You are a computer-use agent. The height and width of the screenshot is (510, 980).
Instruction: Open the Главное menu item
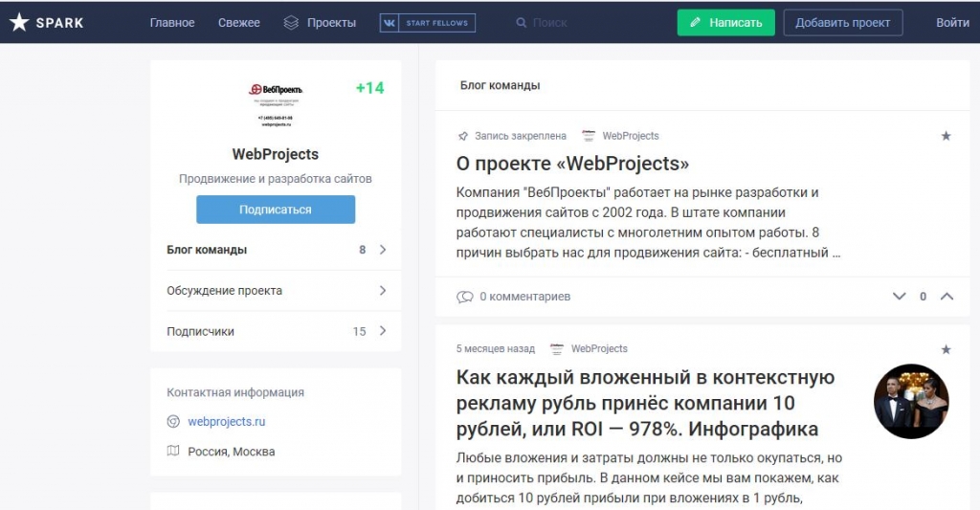(172, 23)
